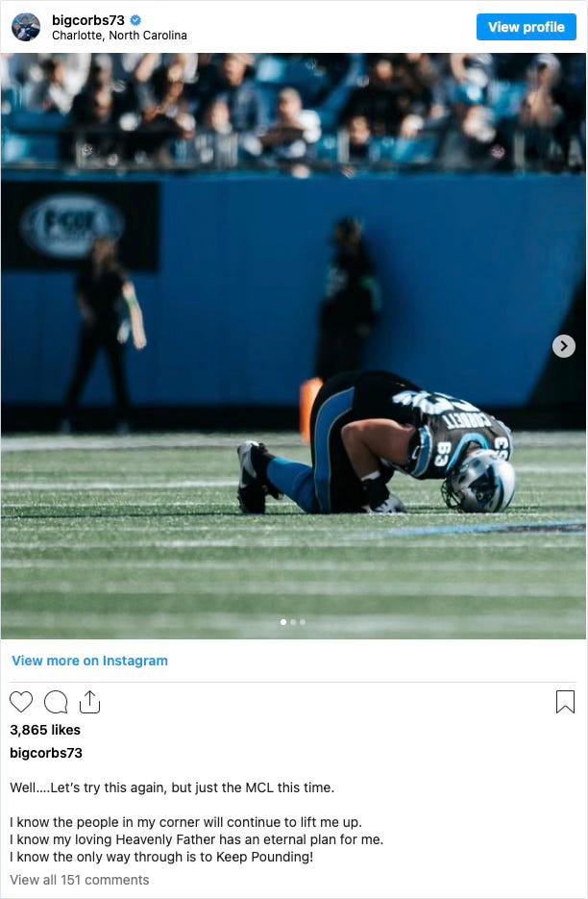Click bigcorbs73 username above caption

click(x=46, y=753)
